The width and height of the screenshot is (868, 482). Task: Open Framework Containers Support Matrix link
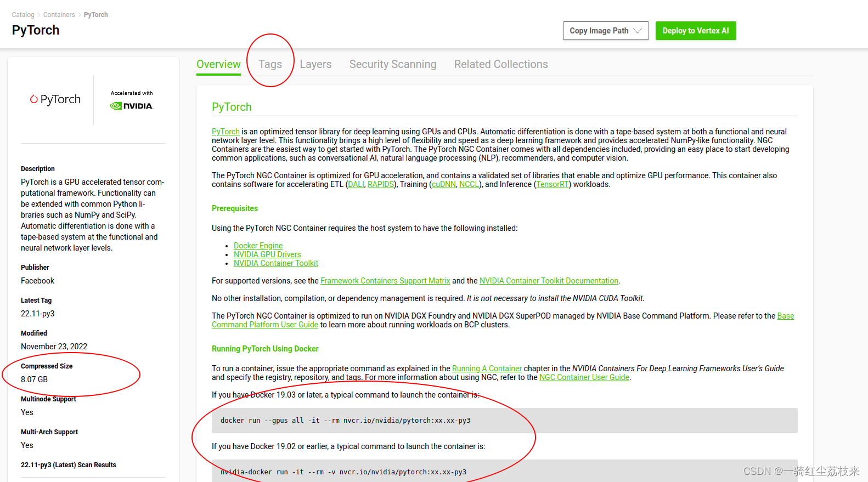[x=385, y=281]
